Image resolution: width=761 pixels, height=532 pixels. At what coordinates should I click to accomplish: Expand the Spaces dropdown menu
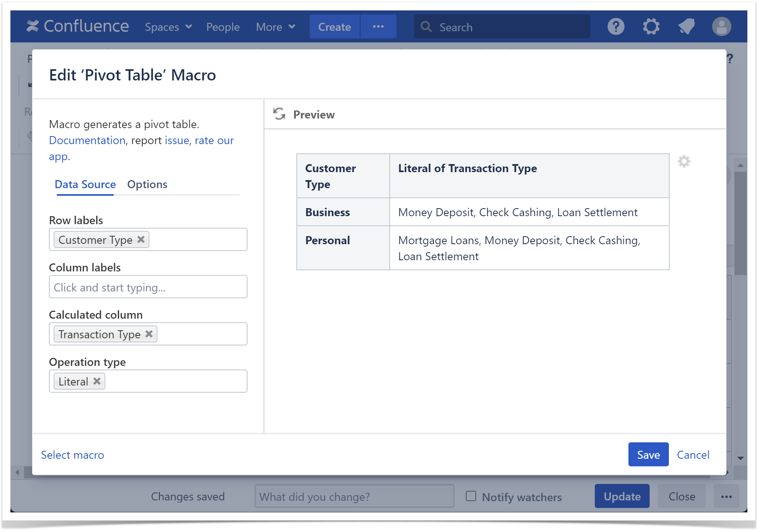tap(168, 27)
